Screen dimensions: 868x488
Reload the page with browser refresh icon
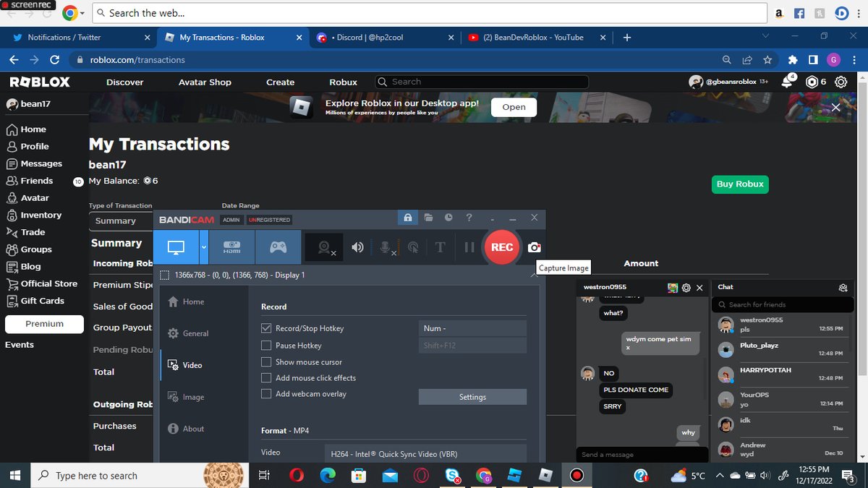55,60
